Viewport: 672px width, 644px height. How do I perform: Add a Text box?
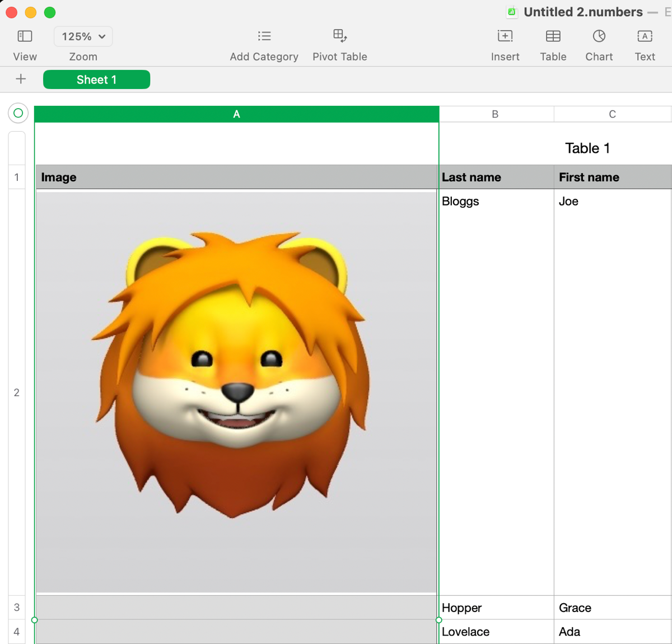tap(645, 36)
